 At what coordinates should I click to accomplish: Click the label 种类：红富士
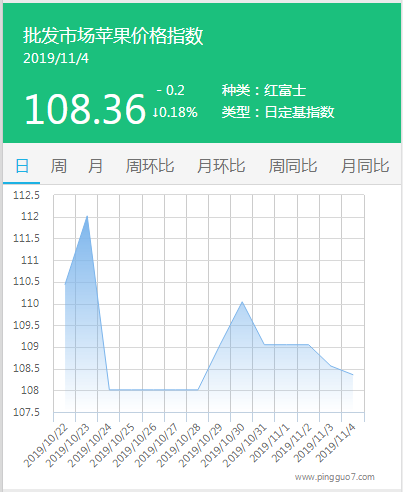(264, 90)
